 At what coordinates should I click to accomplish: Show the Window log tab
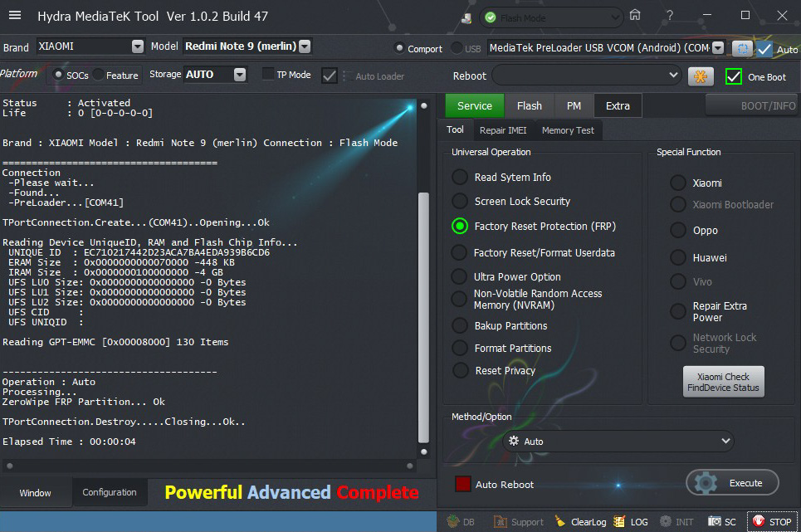click(35, 493)
